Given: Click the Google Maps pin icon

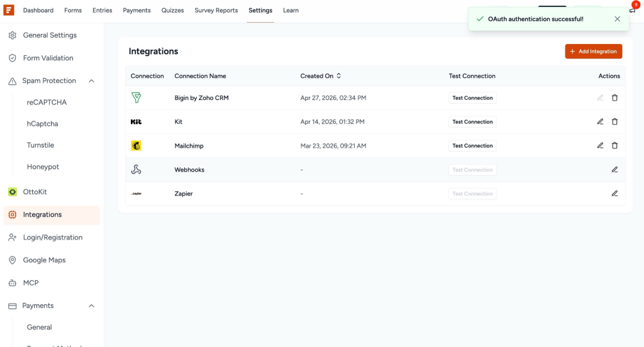Looking at the screenshot, I should click(x=13, y=260).
